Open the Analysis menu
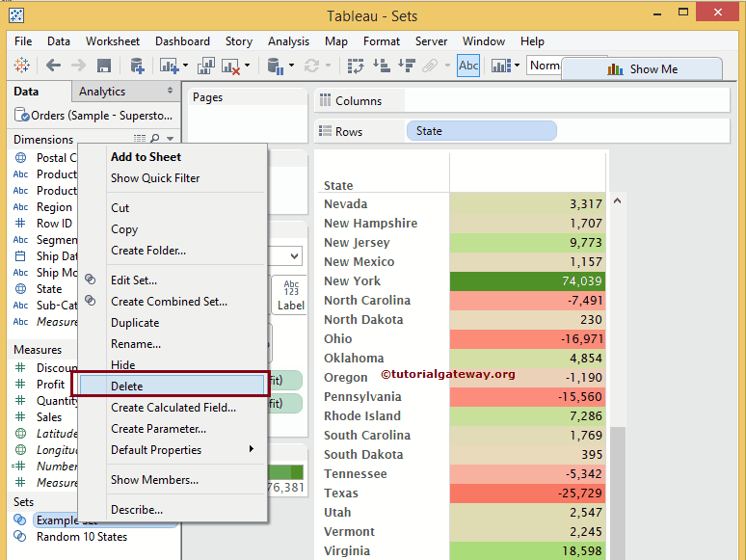746x560 pixels. coord(288,41)
